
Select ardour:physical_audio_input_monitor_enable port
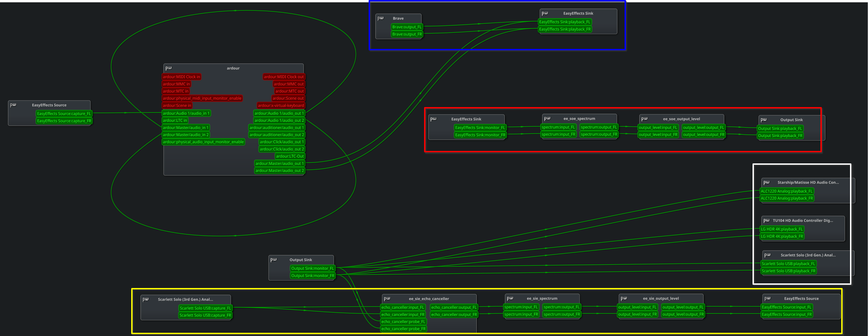point(203,142)
